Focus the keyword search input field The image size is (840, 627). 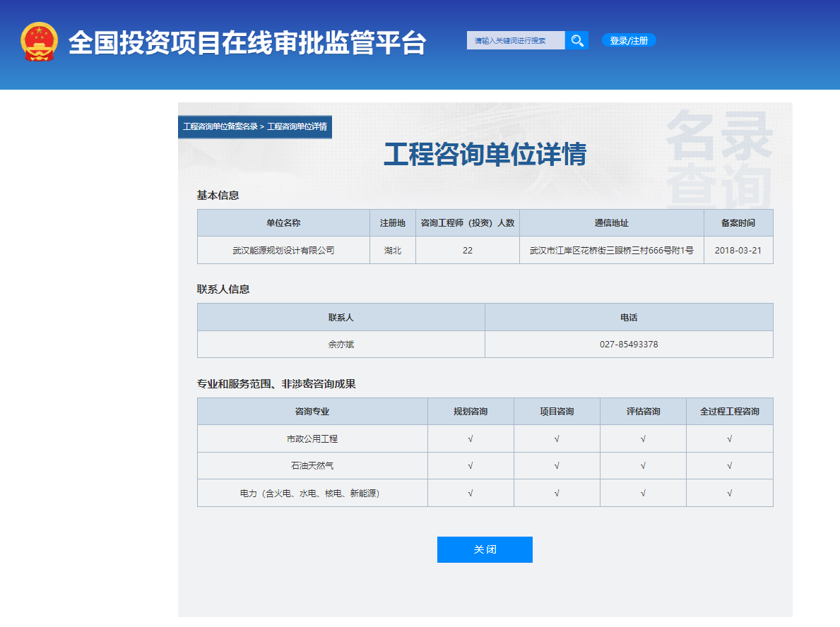tap(516, 40)
